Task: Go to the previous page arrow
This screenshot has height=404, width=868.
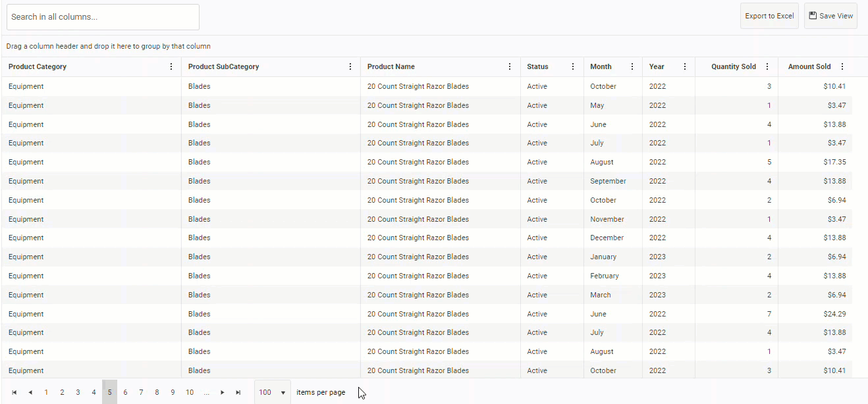Action: coord(30,392)
